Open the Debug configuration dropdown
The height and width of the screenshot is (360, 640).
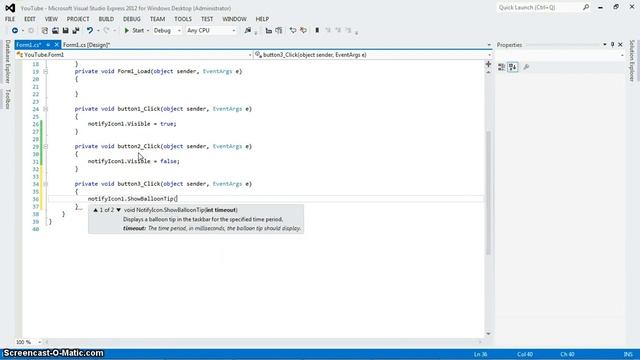pos(167,31)
